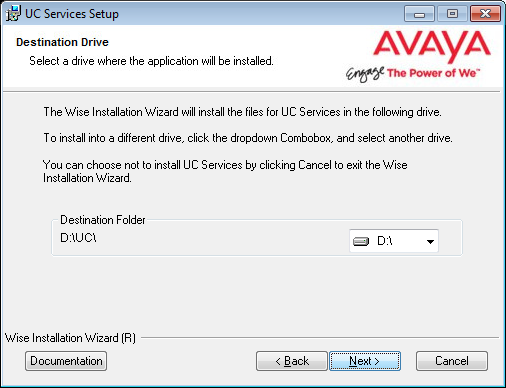This screenshot has width=506, height=388.
Task: Click the D:\UC\ destination path text
Action: click(x=78, y=238)
